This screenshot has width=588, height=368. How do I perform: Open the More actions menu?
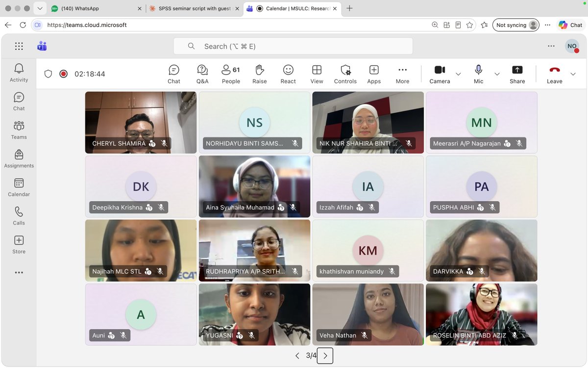click(402, 74)
